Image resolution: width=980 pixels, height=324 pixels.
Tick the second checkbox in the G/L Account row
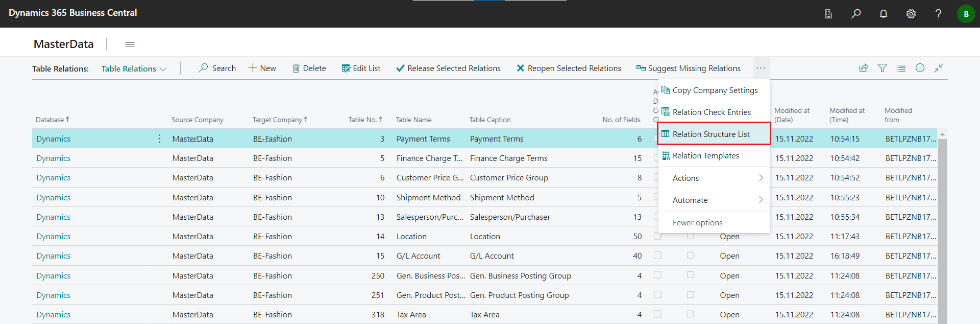pos(690,255)
